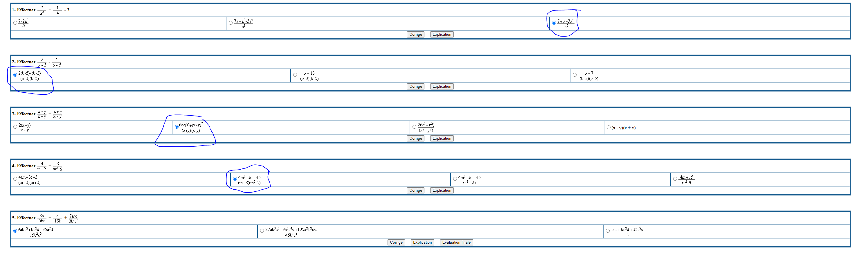868x255 pixels.
Task: Choose answer b - 7 over (b-3)(b-5)
Action: tap(575, 75)
